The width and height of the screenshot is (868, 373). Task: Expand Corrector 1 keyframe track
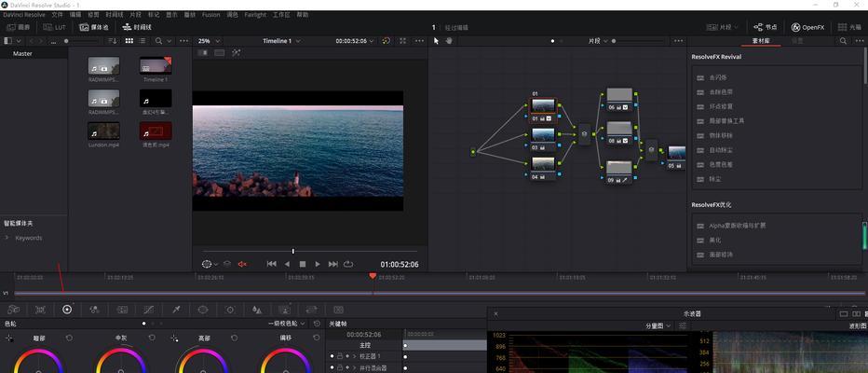(x=354, y=356)
